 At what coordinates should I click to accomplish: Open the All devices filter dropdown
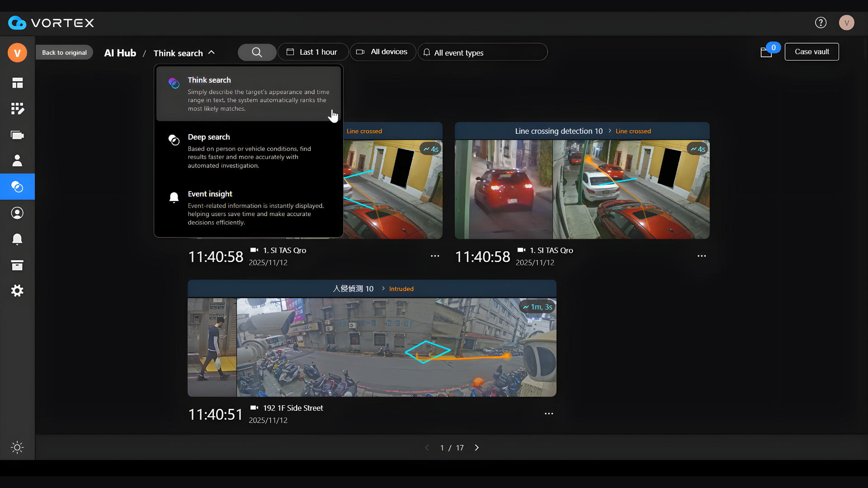click(382, 52)
